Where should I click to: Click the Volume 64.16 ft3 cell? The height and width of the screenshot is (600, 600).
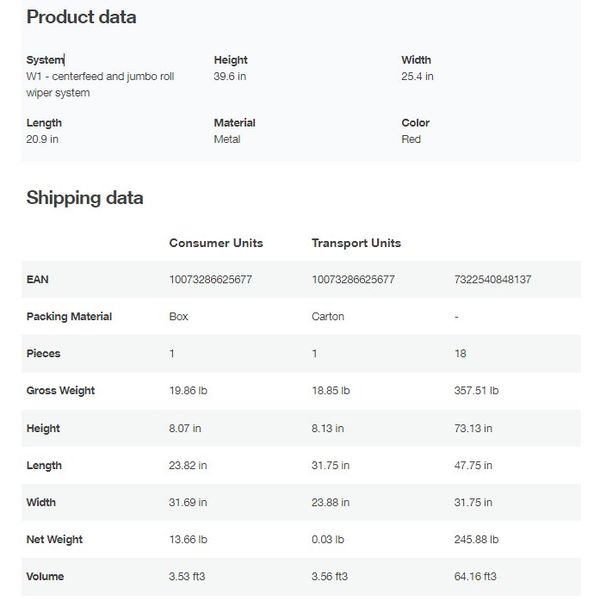point(475,576)
